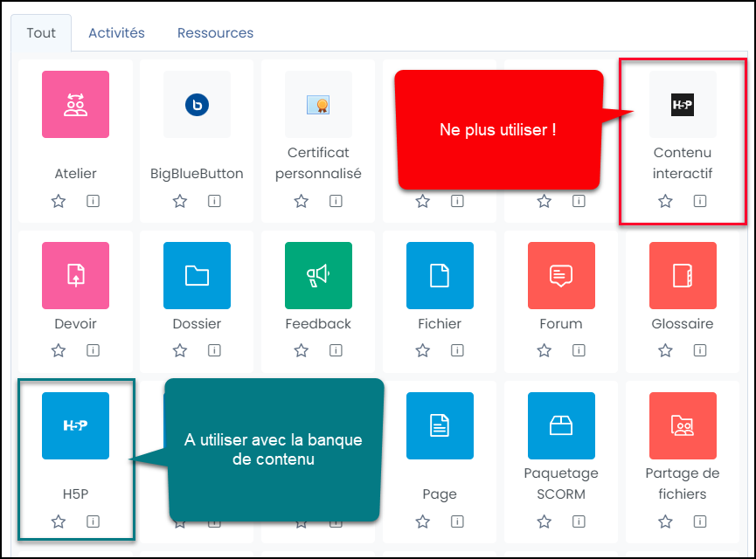The height and width of the screenshot is (559, 756).
Task: Choose the Dossier folder resource
Action: 198,276
